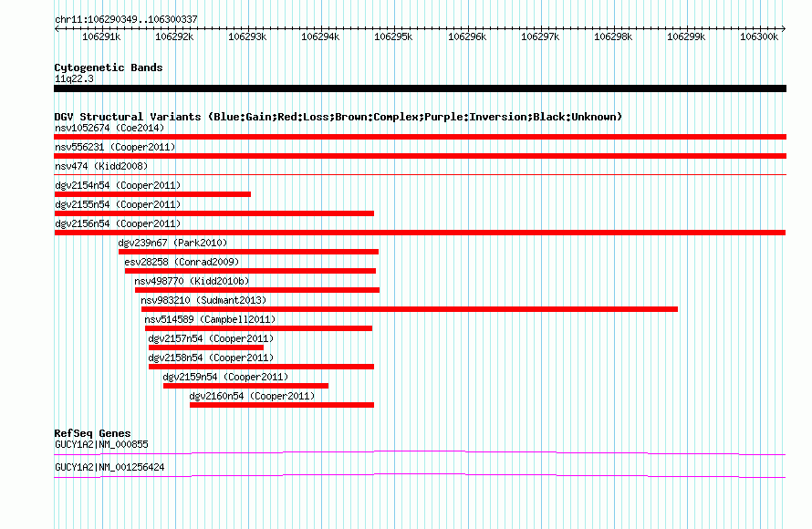Click the red bar for dgv2155n54
The height and width of the screenshot is (529, 812).
213,213
